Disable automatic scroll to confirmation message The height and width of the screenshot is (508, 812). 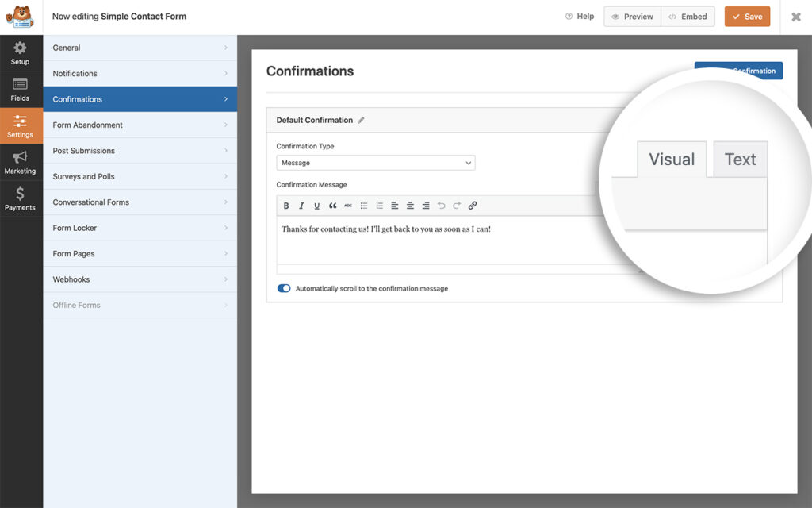coord(284,288)
